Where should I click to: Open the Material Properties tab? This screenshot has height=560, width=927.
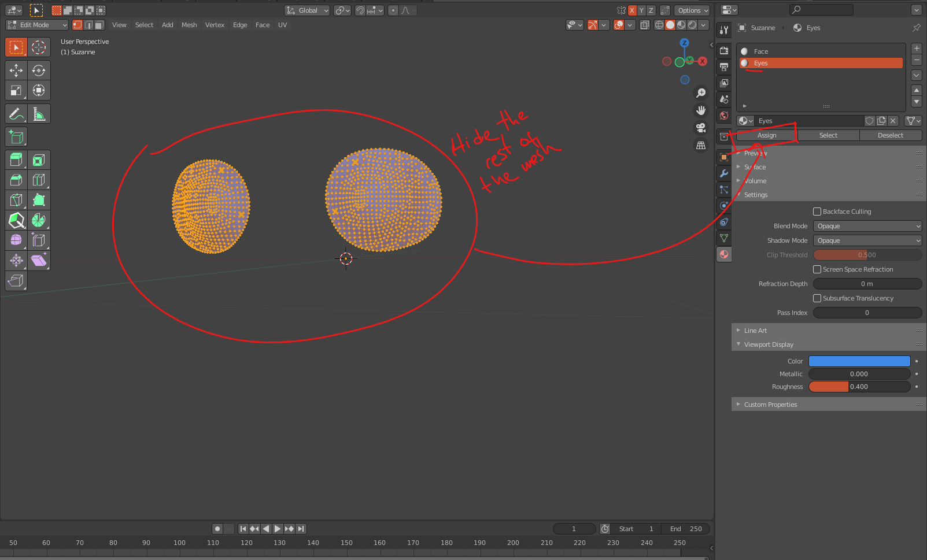tap(724, 254)
